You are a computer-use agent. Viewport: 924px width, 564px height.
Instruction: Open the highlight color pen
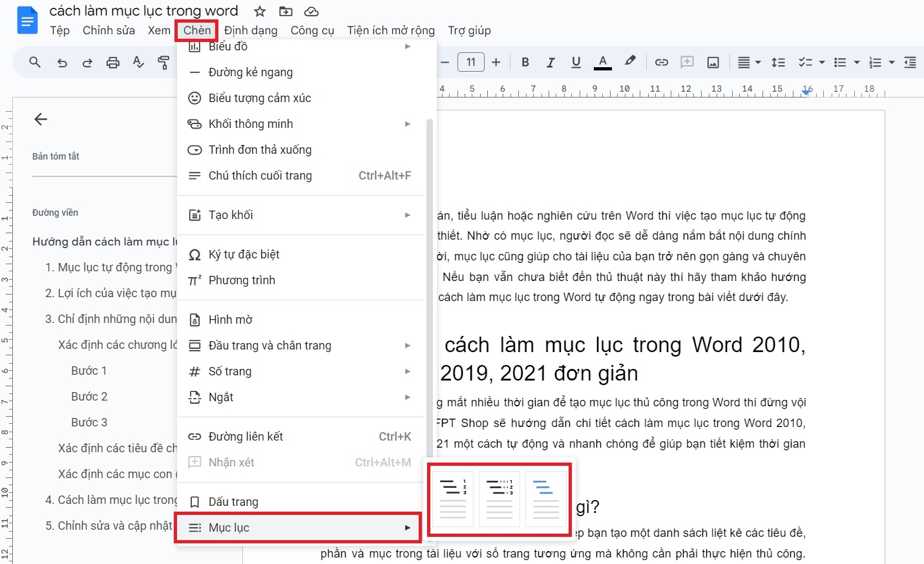point(630,61)
